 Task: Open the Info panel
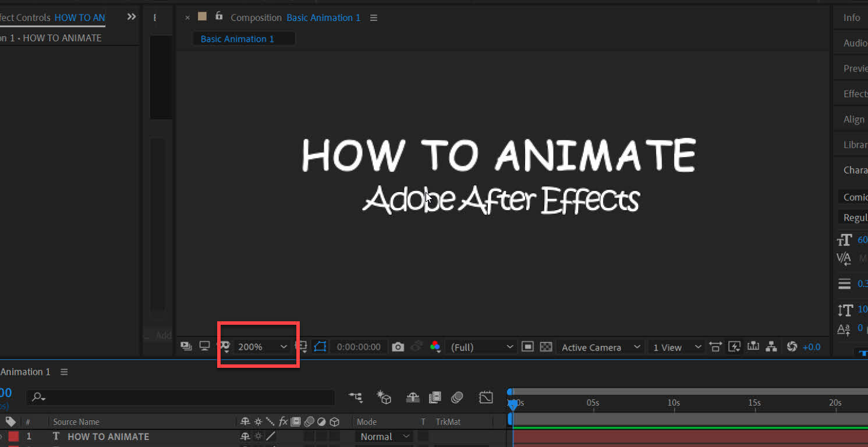point(852,17)
